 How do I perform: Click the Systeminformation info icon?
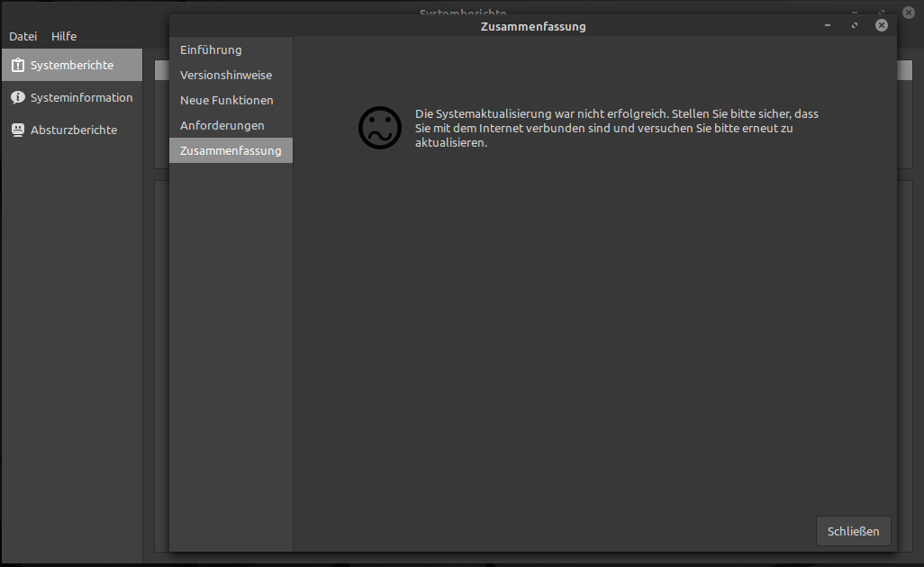tap(18, 97)
